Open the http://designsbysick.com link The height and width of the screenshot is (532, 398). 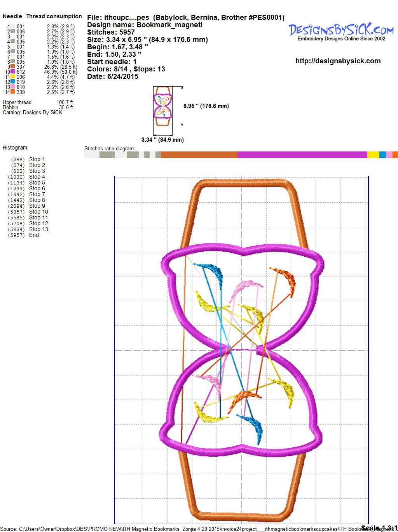point(338,61)
